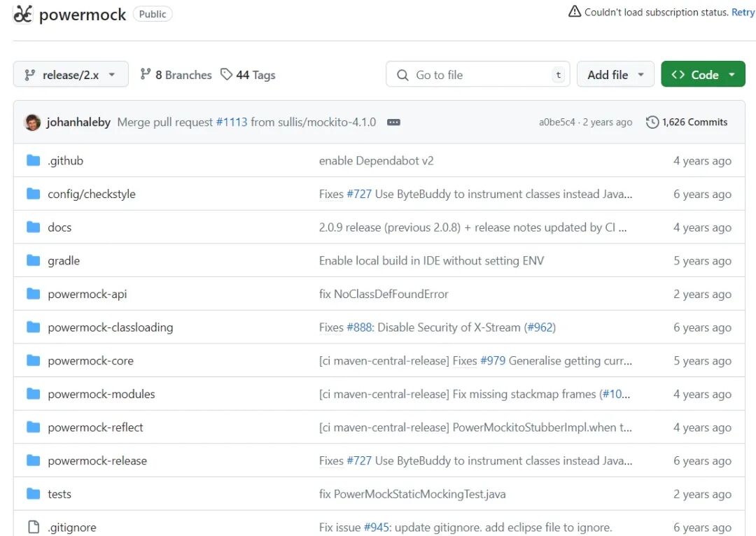756x536 pixels.
Task: Click the powermock repository logo icon
Action: tap(22, 14)
